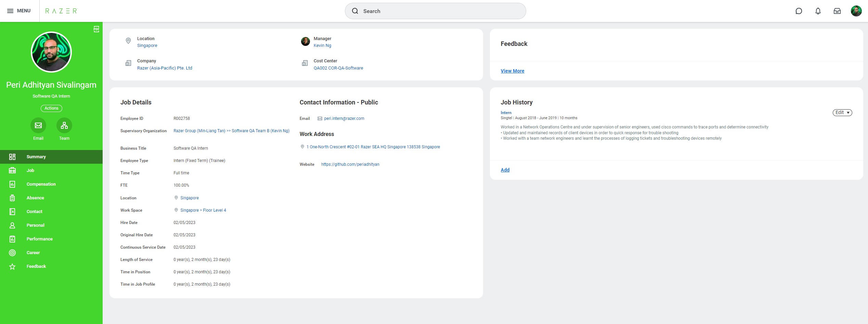Image resolution: width=868 pixels, height=324 pixels.
Task: Open the inbox tray icon
Action: point(837,11)
